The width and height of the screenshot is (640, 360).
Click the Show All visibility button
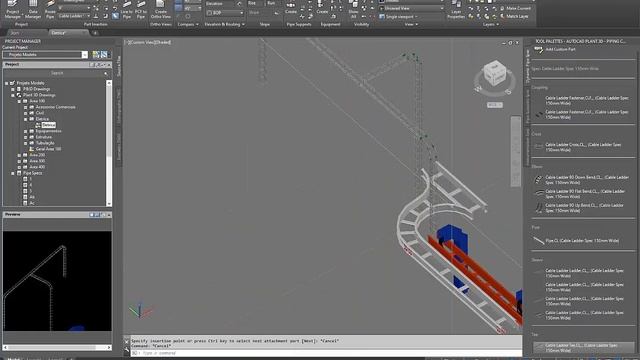tap(353, 9)
